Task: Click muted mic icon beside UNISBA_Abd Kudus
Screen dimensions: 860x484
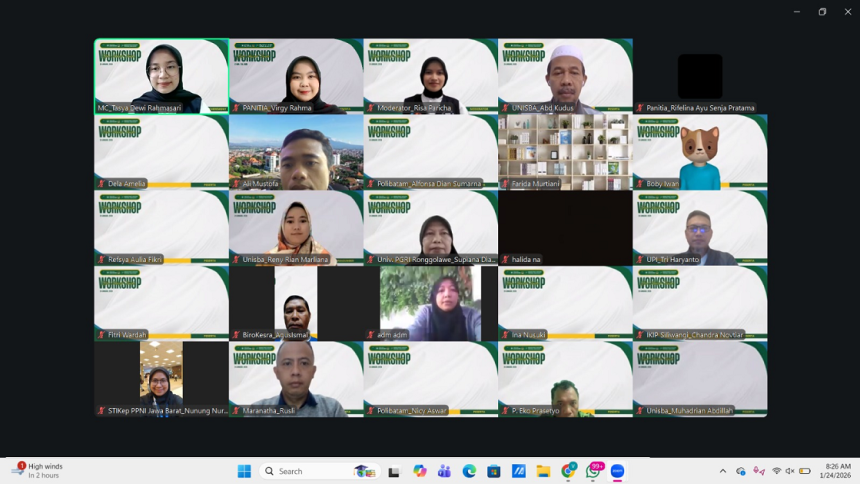Action: pyautogui.click(x=506, y=108)
